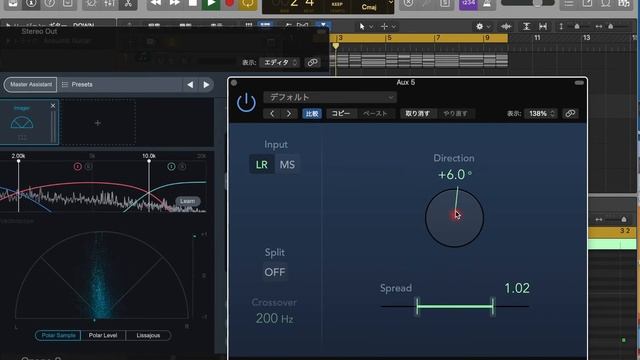Go to previous Ozone preset arrow
The width and height of the screenshot is (640, 360).
[190, 85]
